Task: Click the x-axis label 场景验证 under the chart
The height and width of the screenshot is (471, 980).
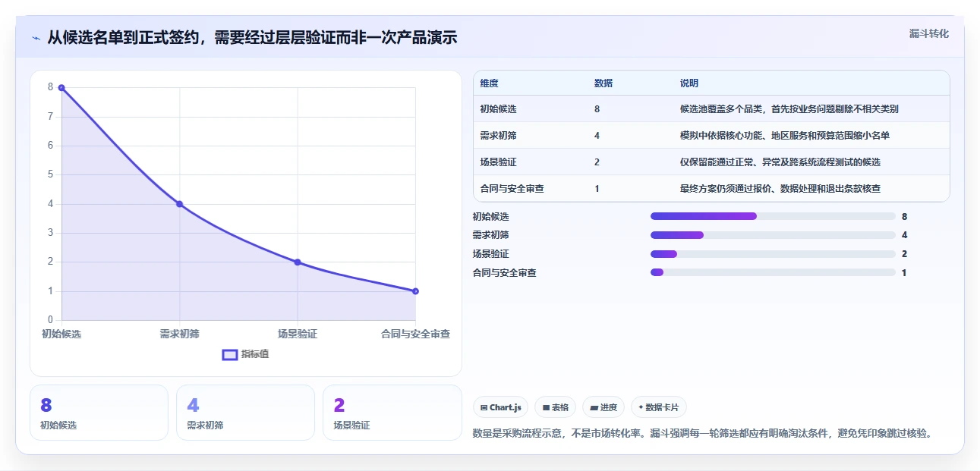Action: (298, 334)
